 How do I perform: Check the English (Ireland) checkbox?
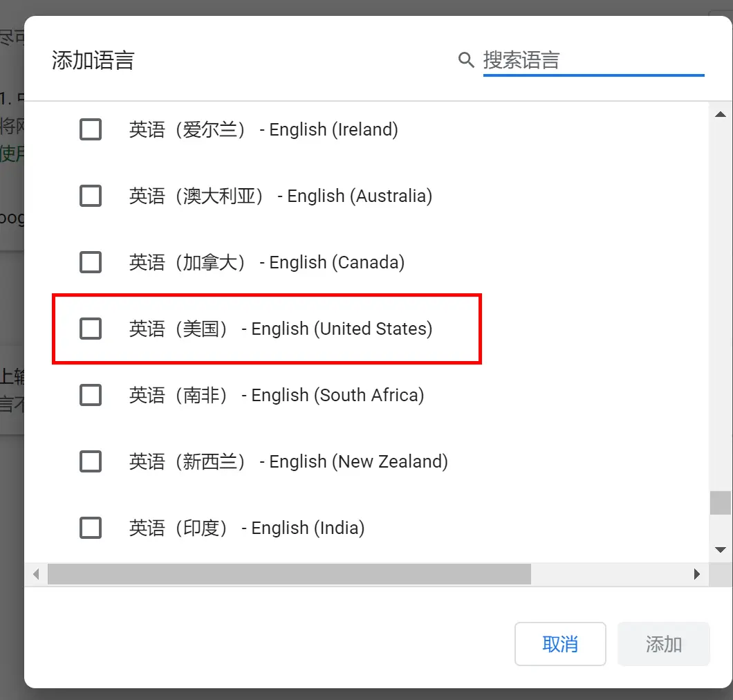tap(90, 129)
